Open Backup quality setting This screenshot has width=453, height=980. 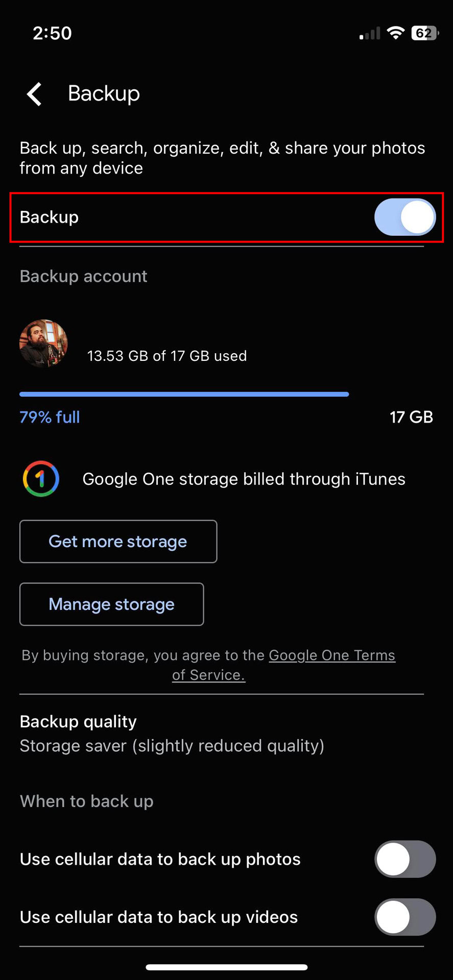click(x=78, y=722)
